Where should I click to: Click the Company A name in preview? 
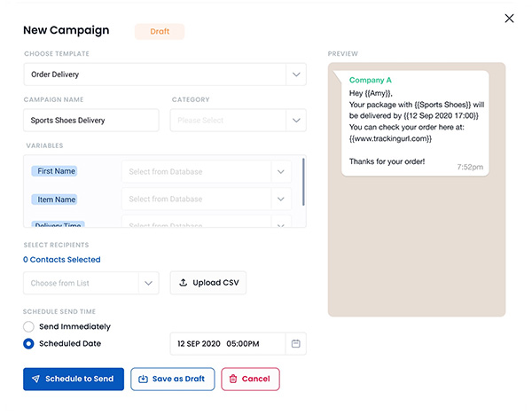coord(370,80)
